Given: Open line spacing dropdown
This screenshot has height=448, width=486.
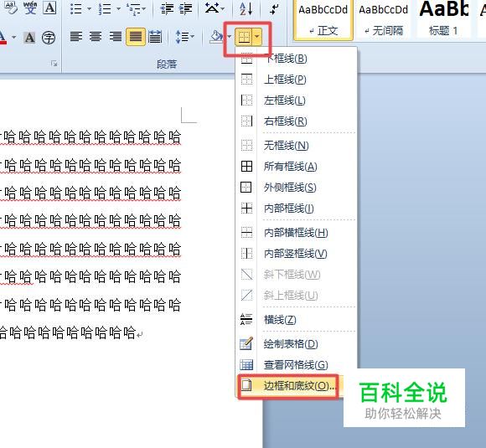Looking at the screenshot, I should tap(184, 37).
